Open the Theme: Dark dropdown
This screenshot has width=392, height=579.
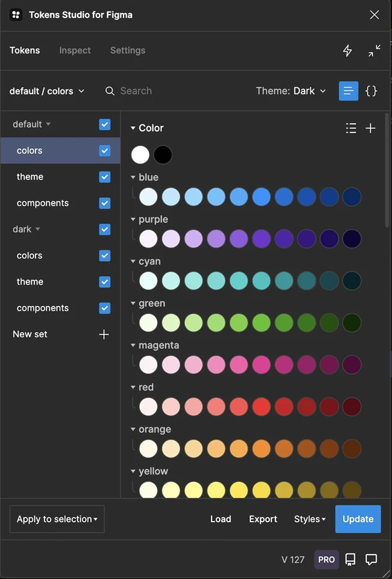[291, 91]
